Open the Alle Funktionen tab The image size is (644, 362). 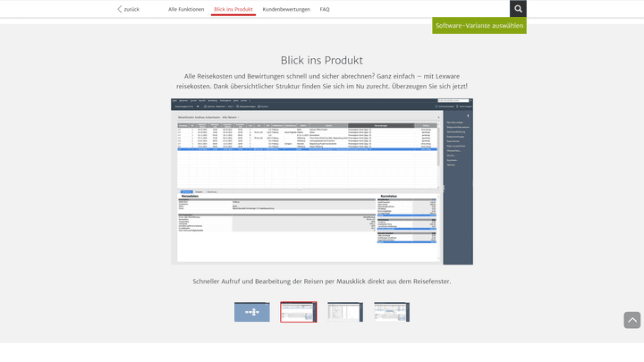coord(186,9)
